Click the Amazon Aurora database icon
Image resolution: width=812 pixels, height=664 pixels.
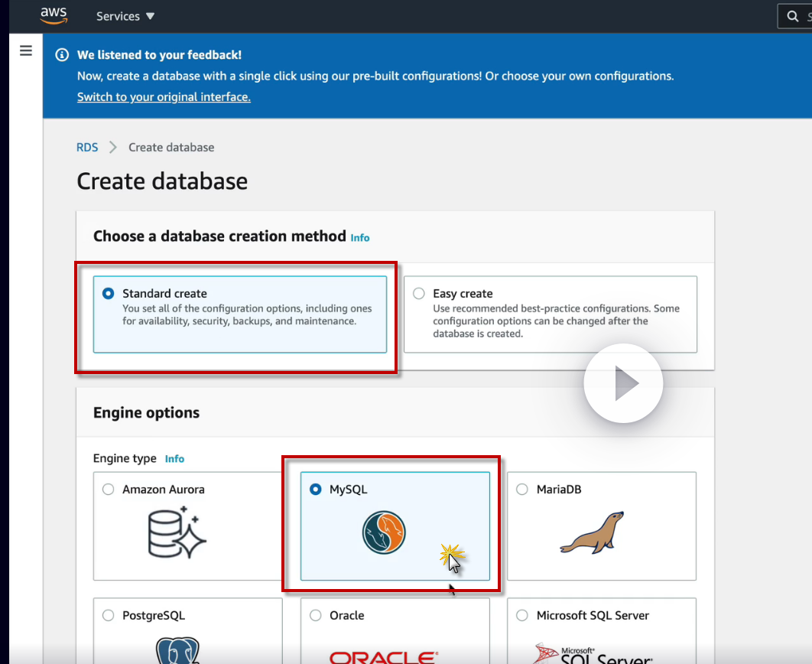click(x=177, y=533)
